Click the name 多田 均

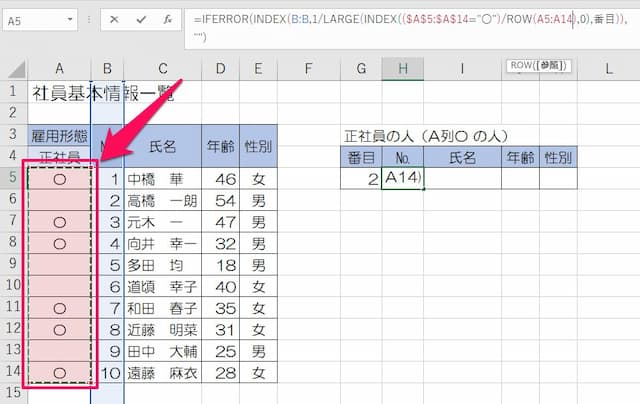156,265
